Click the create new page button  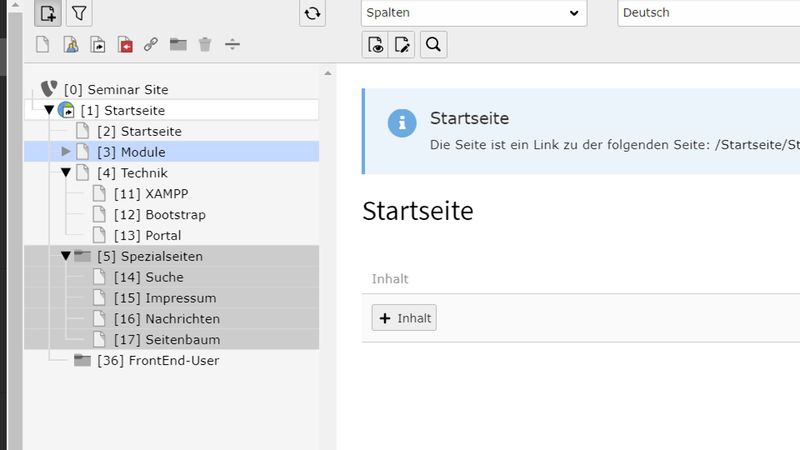click(47, 13)
